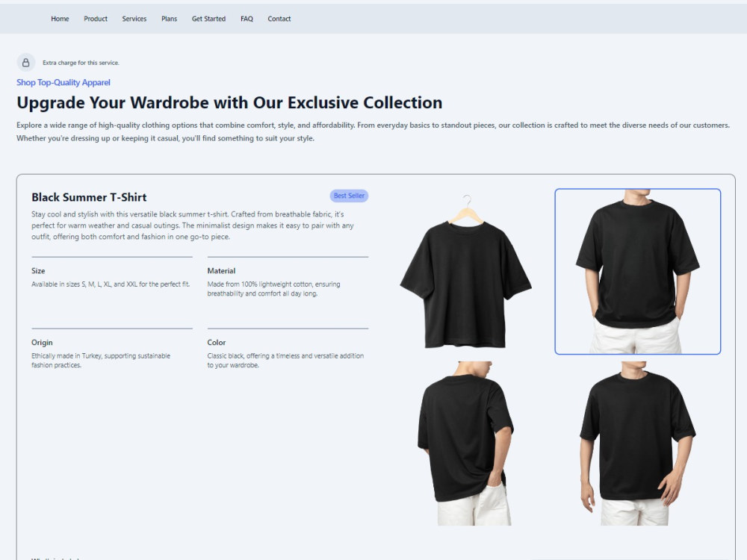Click the 'Upgrade Your Wardrobe' main heading
Screen dimensions: 747x560
[x=229, y=103]
